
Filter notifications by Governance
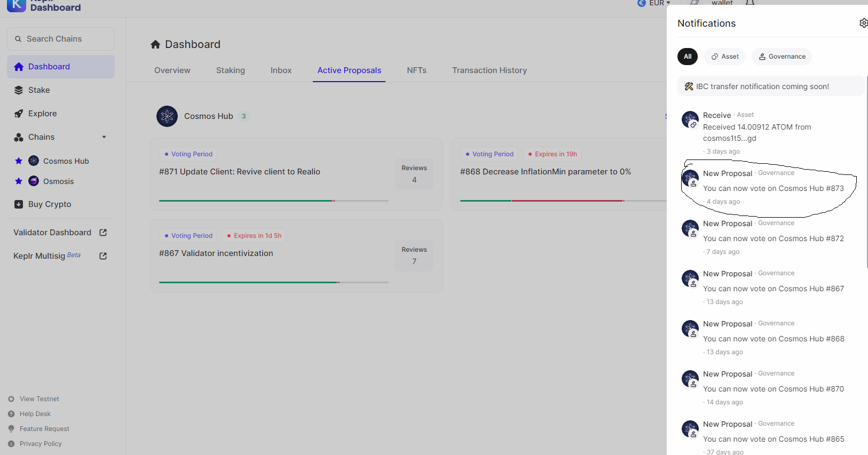pyautogui.click(x=782, y=57)
